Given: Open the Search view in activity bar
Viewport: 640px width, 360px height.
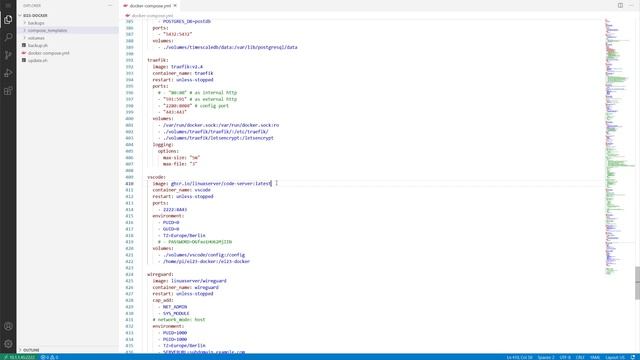Looking at the screenshot, I should pyautogui.click(x=8, y=37).
